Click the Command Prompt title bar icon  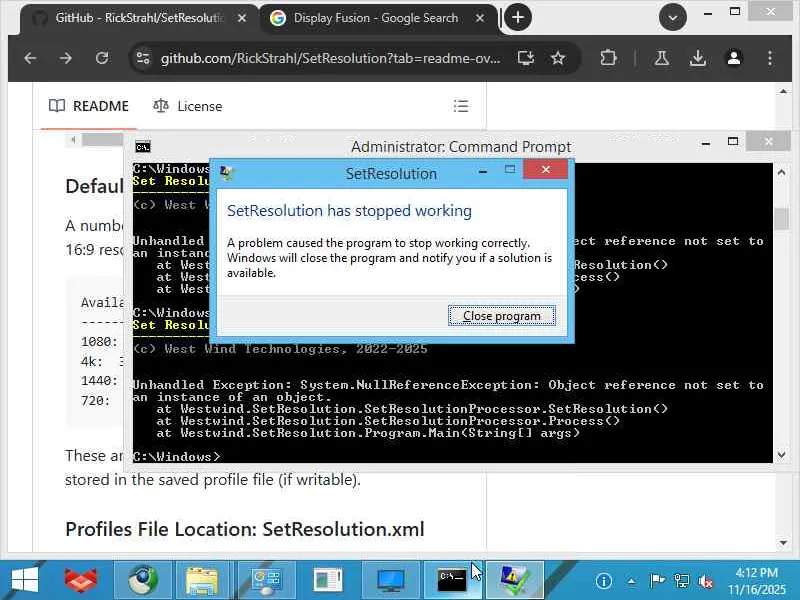[143, 147]
